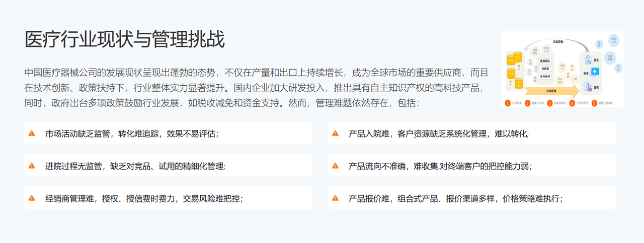644x243 pixels.
Task: Click the 直销团队 box in diagram
Action: tap(545, 61)
